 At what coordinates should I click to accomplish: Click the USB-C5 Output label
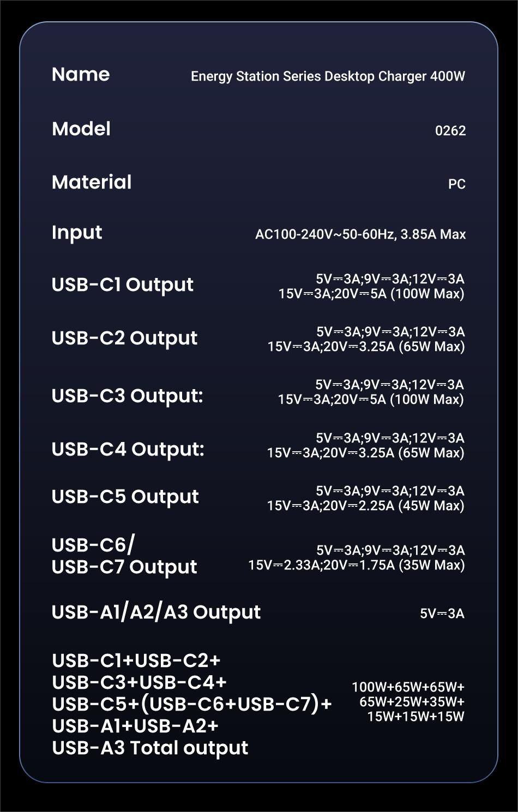(125, 496)
